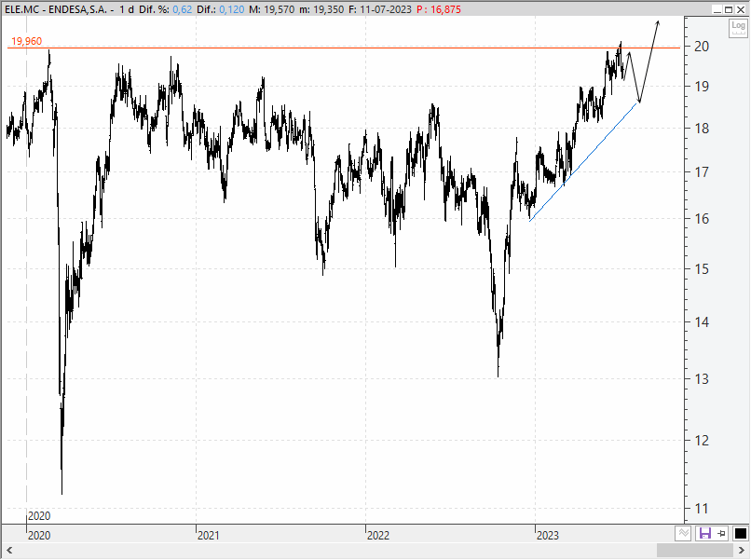This screenshot has width=751, height=560.
Task: Click the price axis label 20
Action: pos(702,47)
